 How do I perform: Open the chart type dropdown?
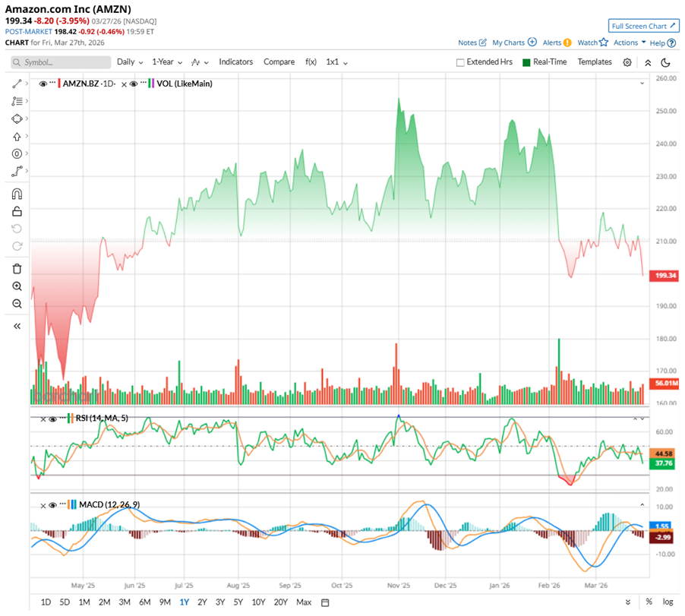[x=200, y=62]
